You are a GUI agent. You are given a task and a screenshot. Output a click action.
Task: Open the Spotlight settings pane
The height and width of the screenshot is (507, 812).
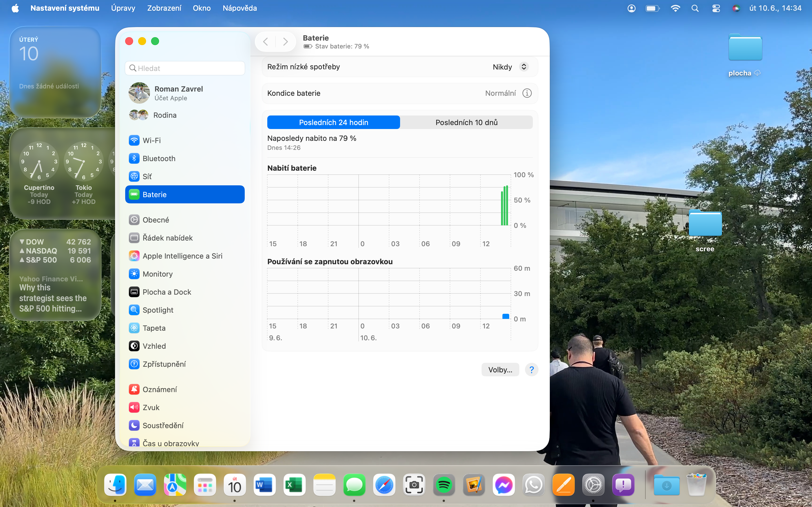pos(158,310)
